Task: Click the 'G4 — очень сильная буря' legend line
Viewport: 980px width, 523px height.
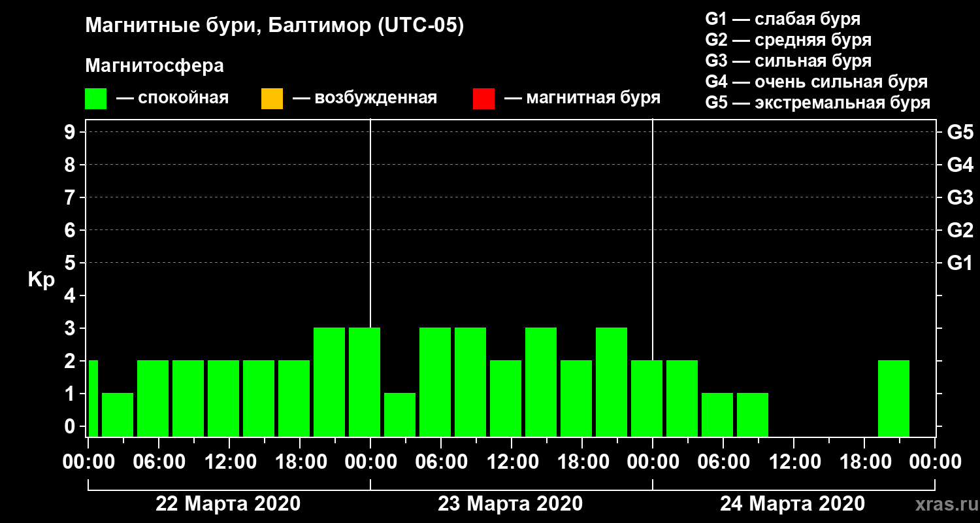Action: [x=817, y=82]
